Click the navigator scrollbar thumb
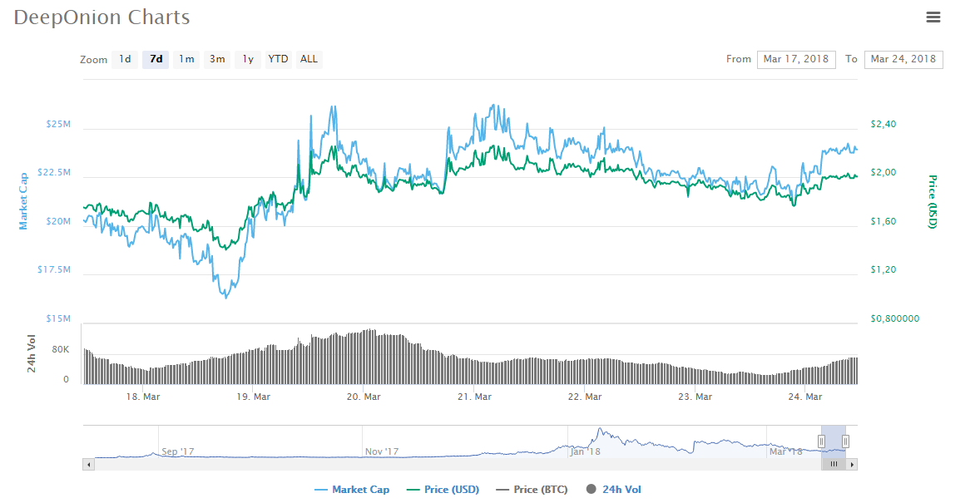Viewport: 980px width, 503px height. point(833,464)
